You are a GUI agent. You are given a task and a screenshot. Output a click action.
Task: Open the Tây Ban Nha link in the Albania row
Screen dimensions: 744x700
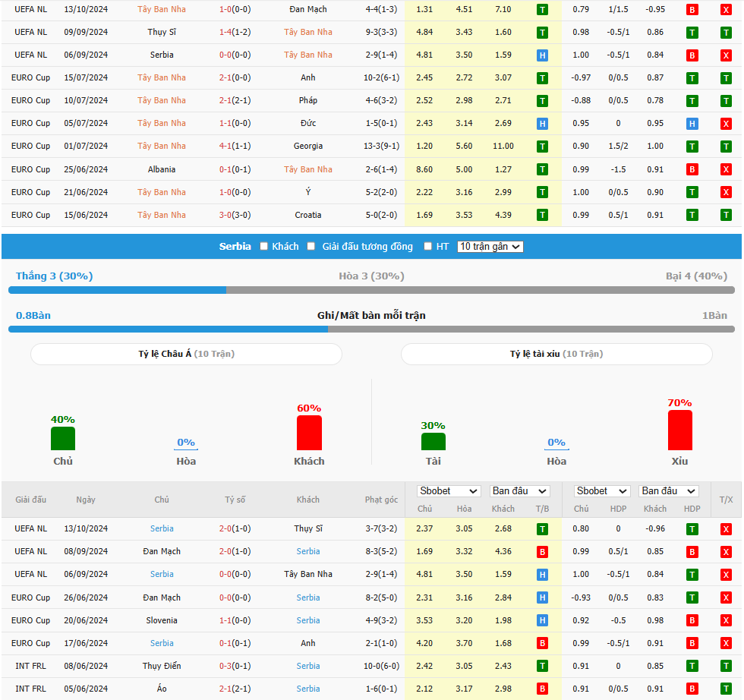click(x=308, y=169)
